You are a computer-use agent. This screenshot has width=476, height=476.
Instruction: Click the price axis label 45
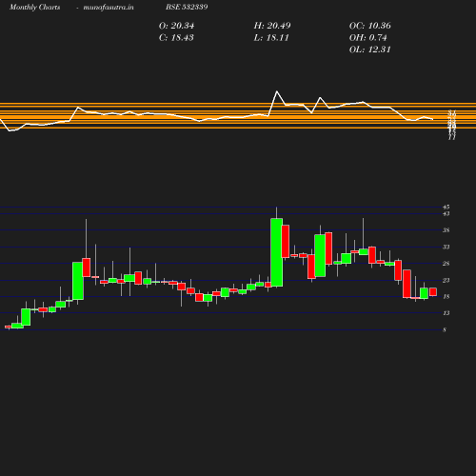point(446,207)
